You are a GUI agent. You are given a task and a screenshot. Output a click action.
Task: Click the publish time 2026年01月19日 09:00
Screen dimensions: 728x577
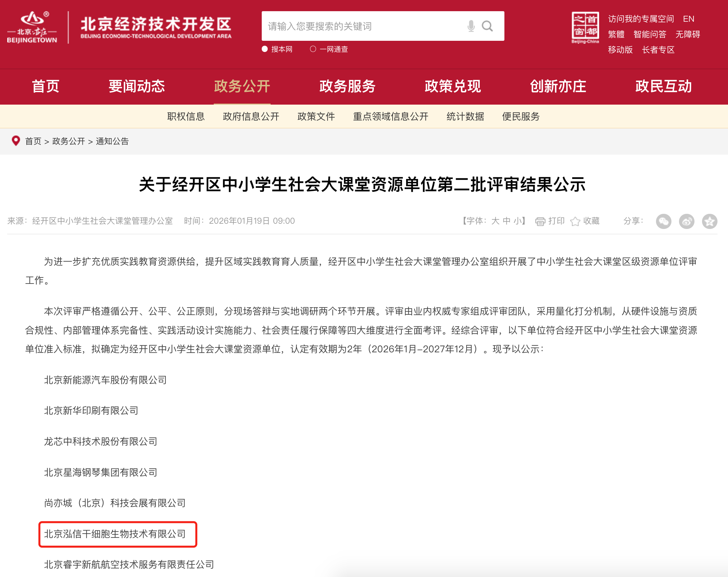coord(252,221)
